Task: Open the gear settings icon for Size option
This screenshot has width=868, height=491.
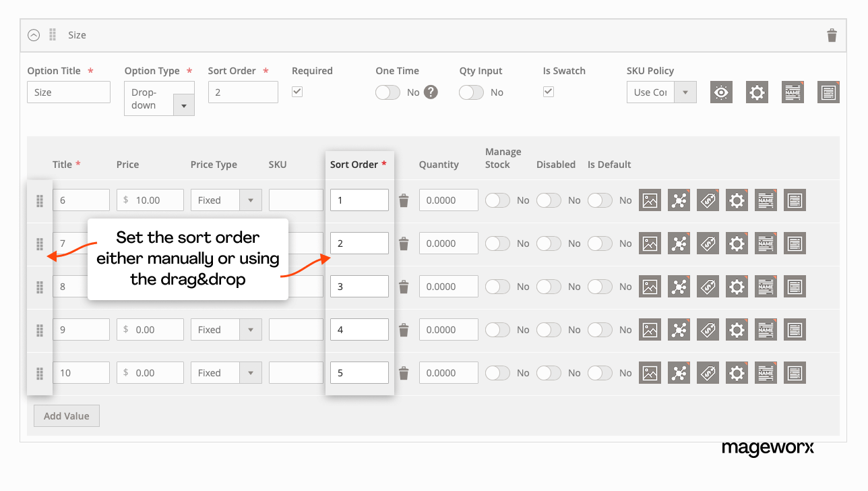Action: click(757, 92)
